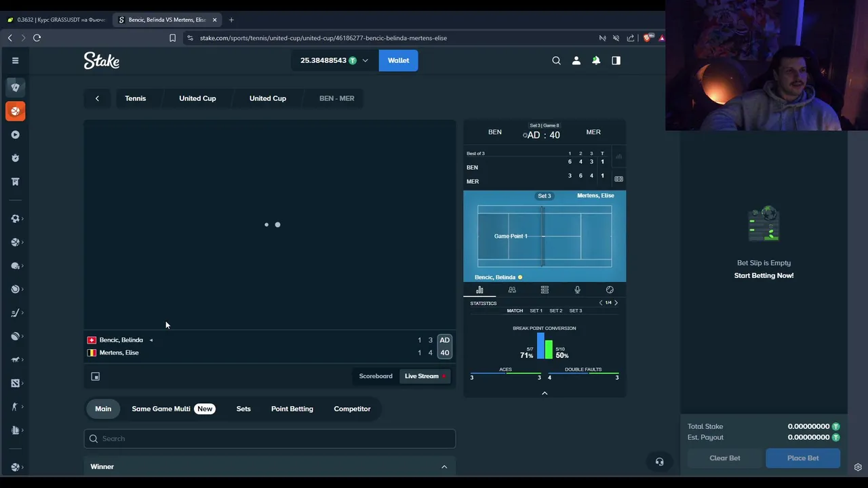Open live support headset icon
Image resolution: width=868 pixels, height=488 pixels.
[659, 462]
